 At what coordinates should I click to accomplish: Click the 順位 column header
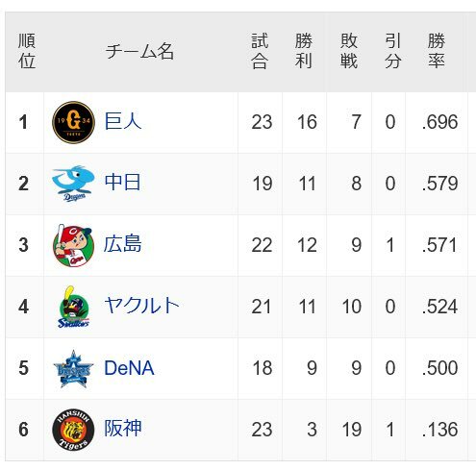(27, 51)
